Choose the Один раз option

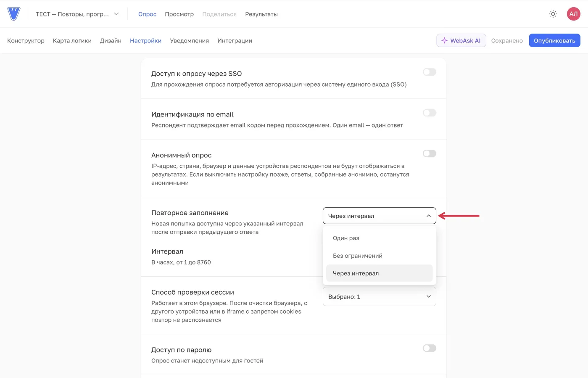[x=380, y=238]
